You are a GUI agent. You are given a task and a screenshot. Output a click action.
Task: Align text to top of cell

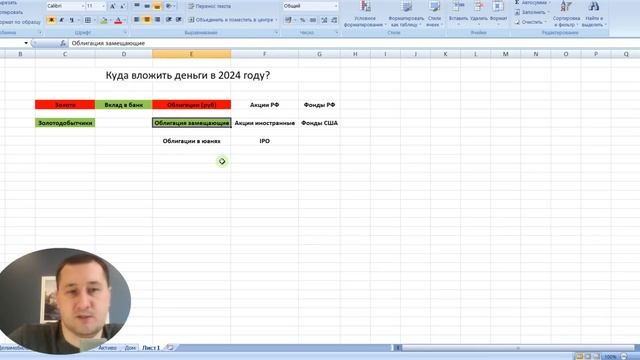(137, 6)
